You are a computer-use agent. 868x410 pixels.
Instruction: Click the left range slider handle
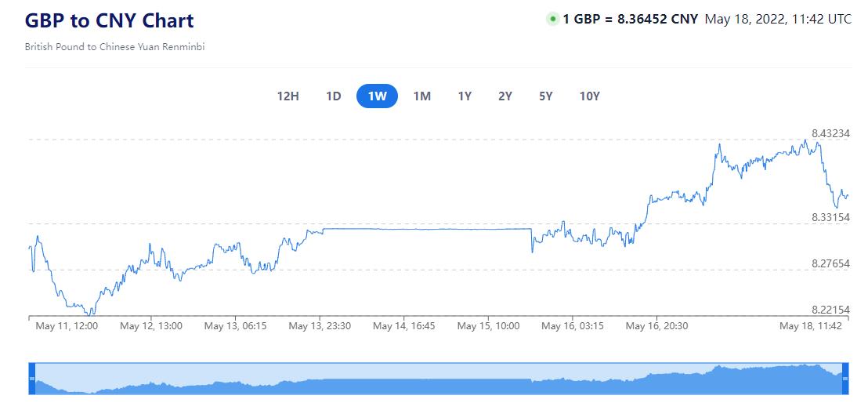pyautogui.click(x=32, y=379)
